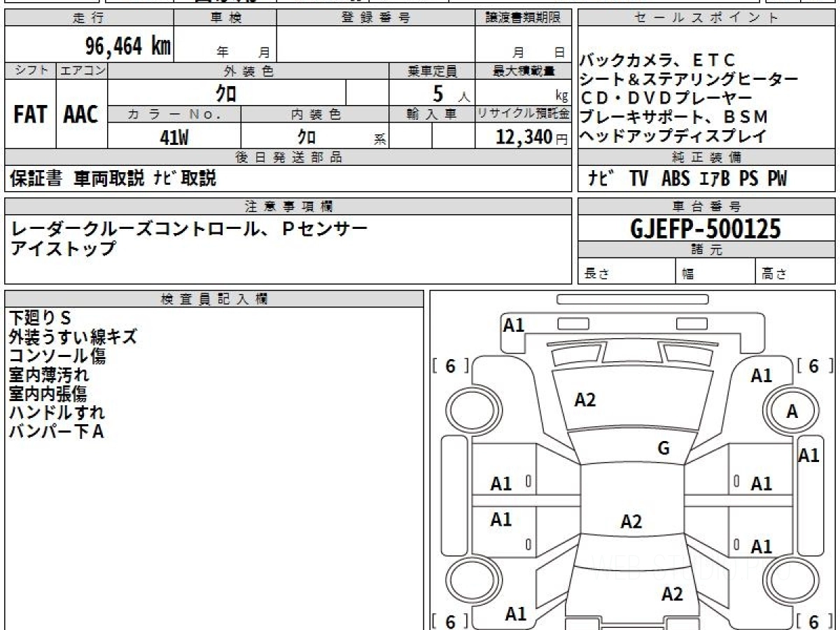840x630 pixels.
Task: Click the アイストップ note
Action: point(63,248)
